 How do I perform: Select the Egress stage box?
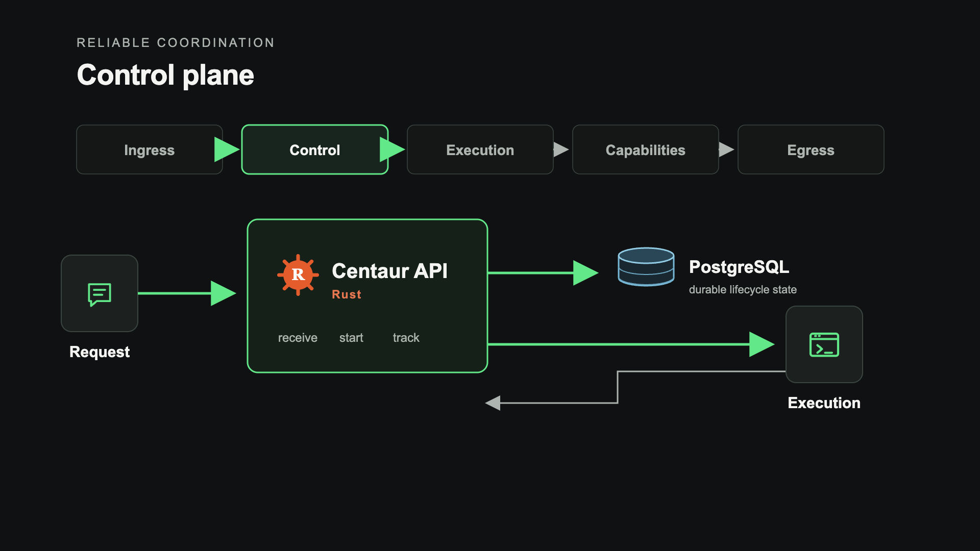811,149
